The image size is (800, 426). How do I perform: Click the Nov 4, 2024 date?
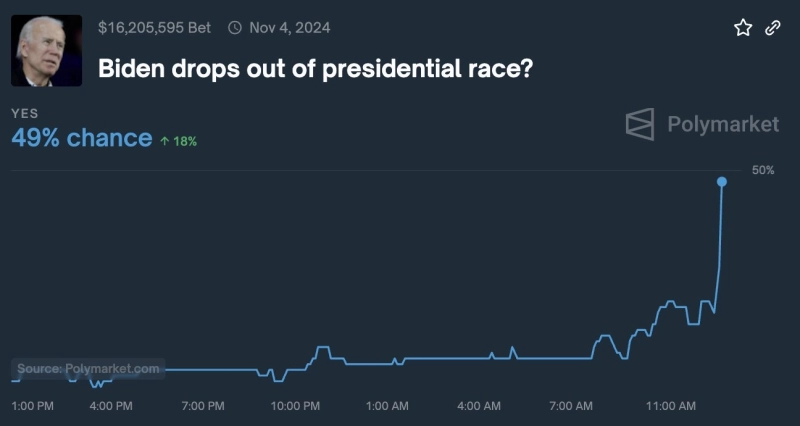(x=289, y=28)
